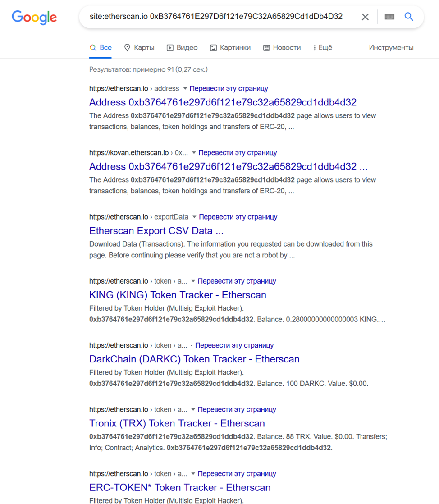Open Инструменты search tools
The height and width of the screenshot is (504, 439).
(391, 47)
